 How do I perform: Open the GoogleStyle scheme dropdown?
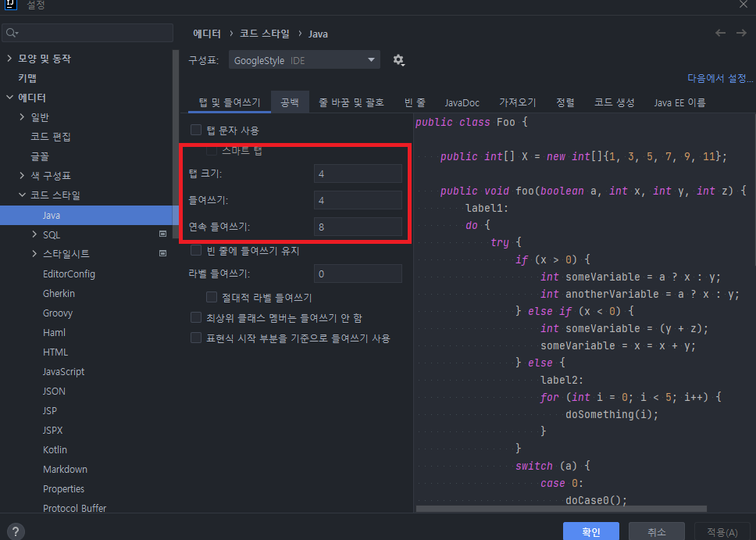pos(304,60)
